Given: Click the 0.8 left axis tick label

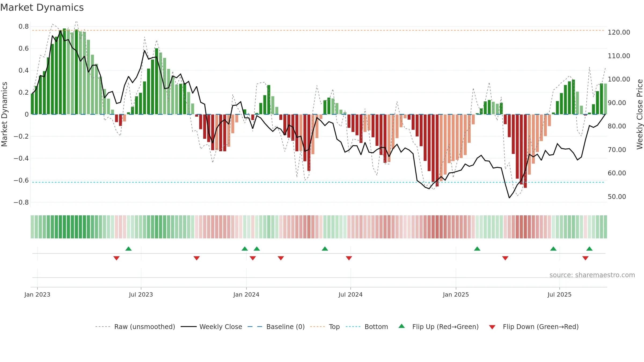Looking at the screenshot, I should pos(24,27).
